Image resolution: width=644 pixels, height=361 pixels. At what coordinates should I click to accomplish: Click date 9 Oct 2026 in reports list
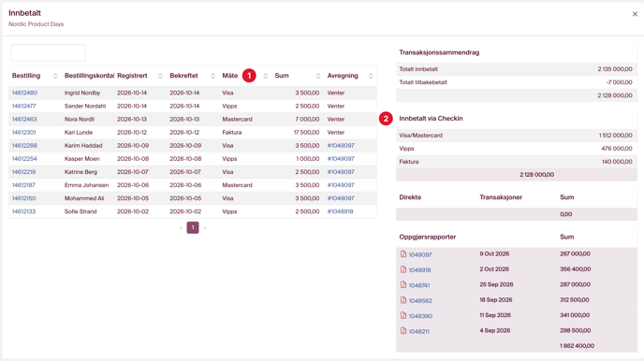click(x=494, y=254)
